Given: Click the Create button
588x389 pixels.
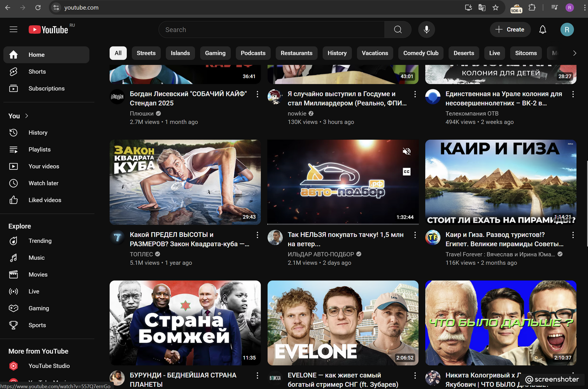Looking at the screenshot, I should 510,30.
